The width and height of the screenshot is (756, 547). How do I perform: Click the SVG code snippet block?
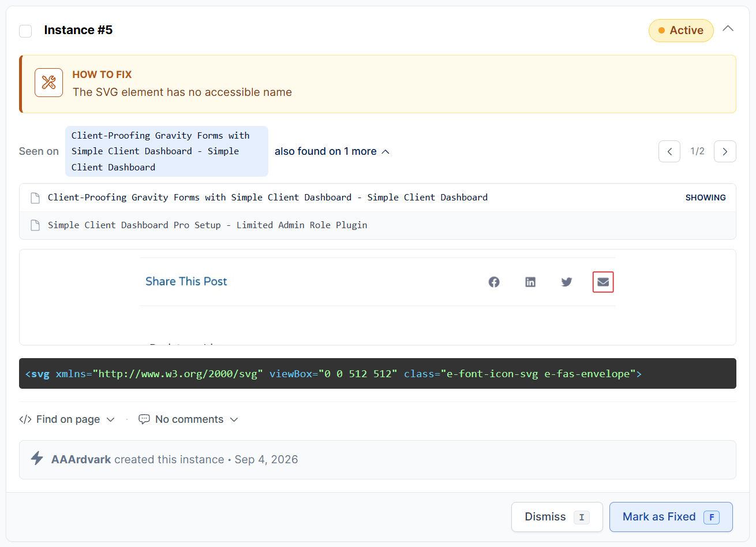click(377, 374)
